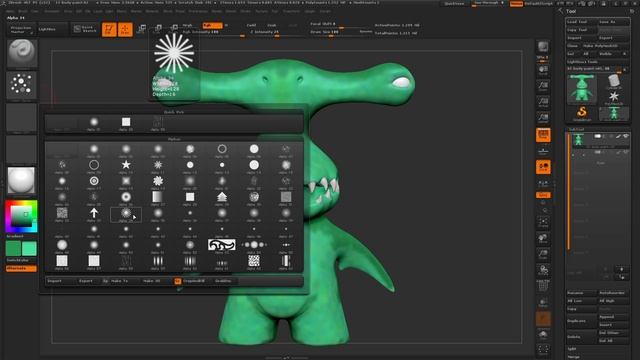Image resolution: width=640 pixels, height=360 pixels.
Task: Toggle Draw mode button
Action: (x=125, y=29)
